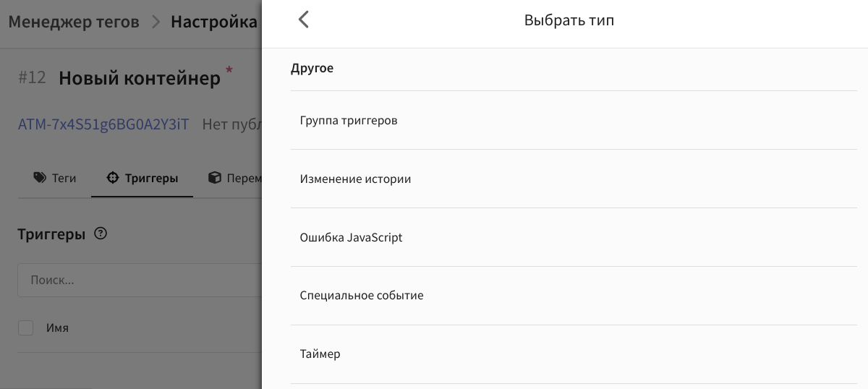This screenshot has height=389, width=868.
Task: Go back using the left chevron arrow
Action: click(304, 20)
